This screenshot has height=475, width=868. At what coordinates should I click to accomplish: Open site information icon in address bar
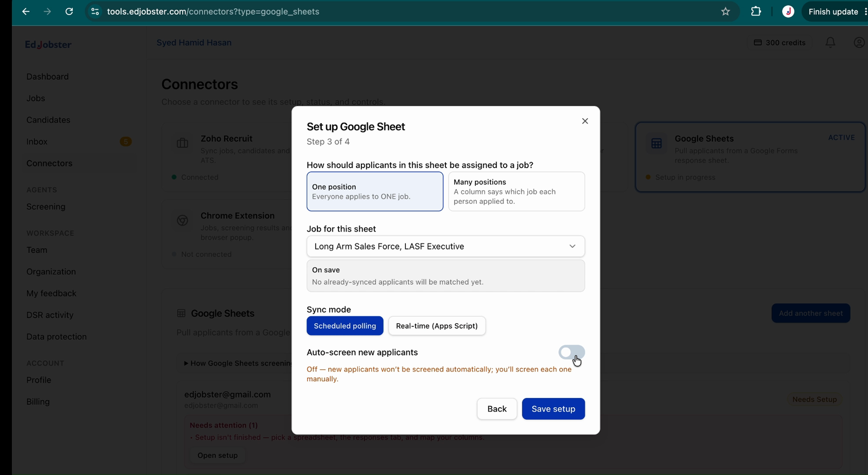(x=95, y=11)
